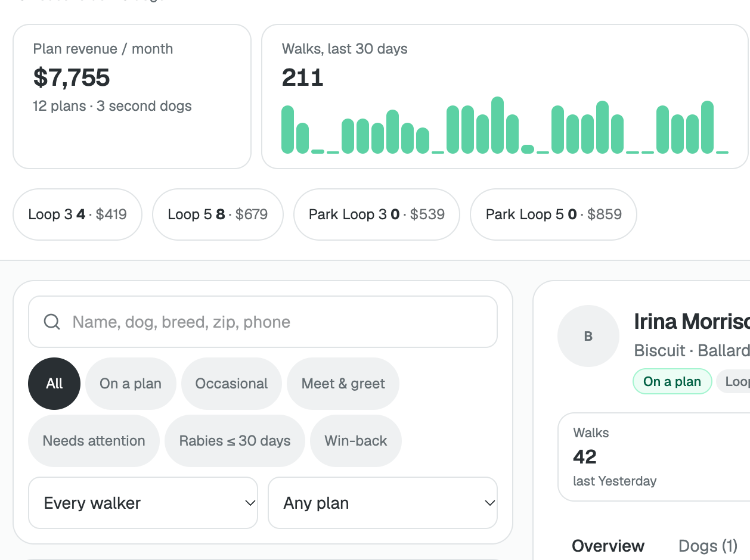
Task: Open the Dogs (1) tab
Action: coord(708,546)
